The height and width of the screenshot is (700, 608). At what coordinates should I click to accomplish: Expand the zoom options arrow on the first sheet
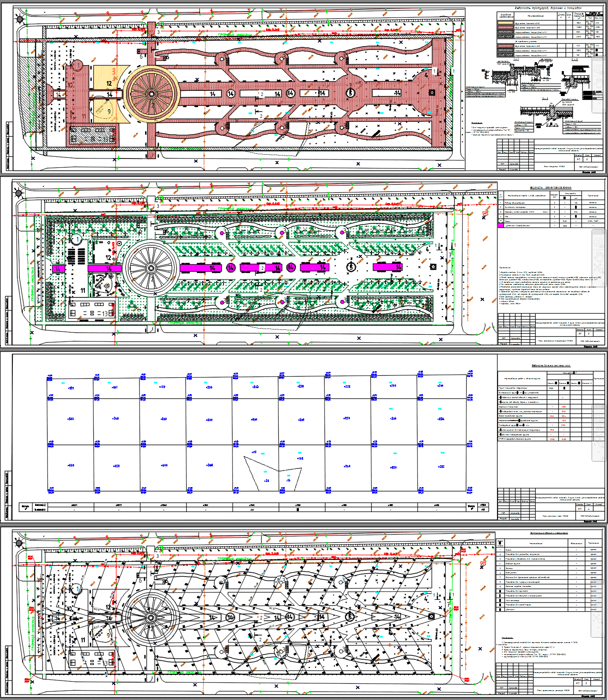[599, 103]
